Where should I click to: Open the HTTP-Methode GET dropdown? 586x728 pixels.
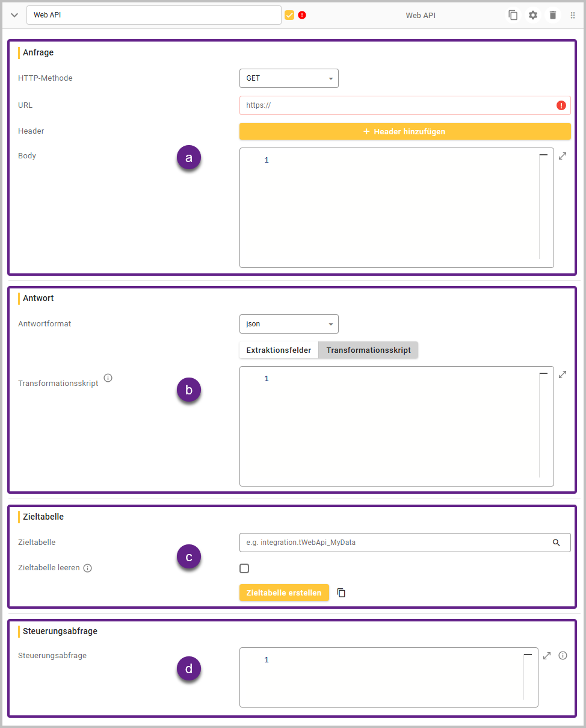pos(289,78)
